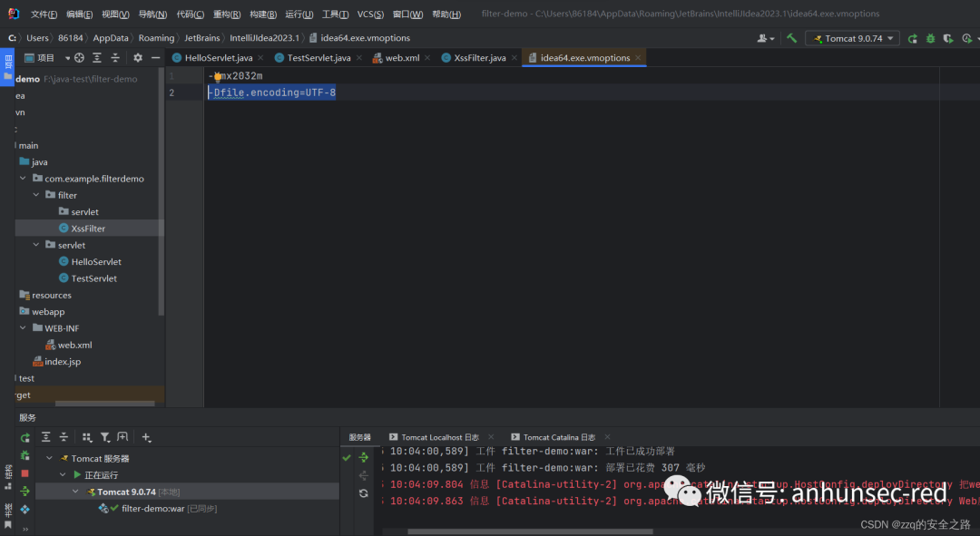
Task: Toggle the 项目 side tool window button
Action: [x=7, y=67]
